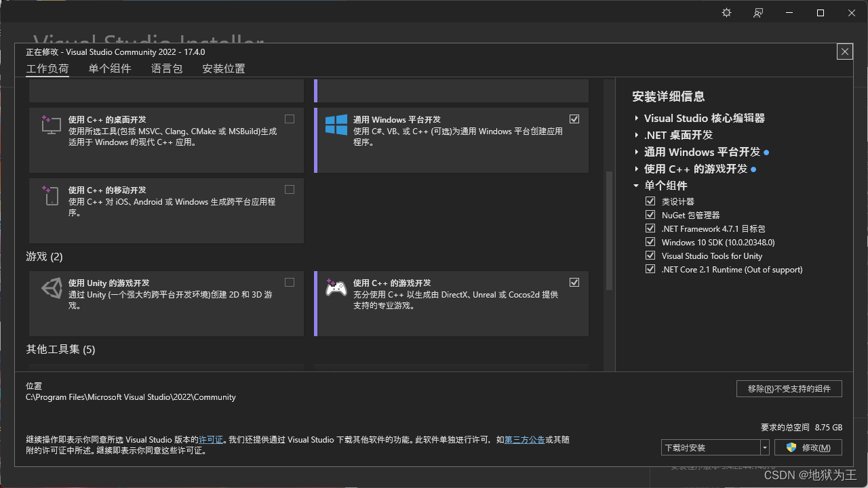Uncheck Visual Studio Tools for Unity checkbox
This screenshot has height=488, width=868.
pyautogui.click(x=650, y=256)
